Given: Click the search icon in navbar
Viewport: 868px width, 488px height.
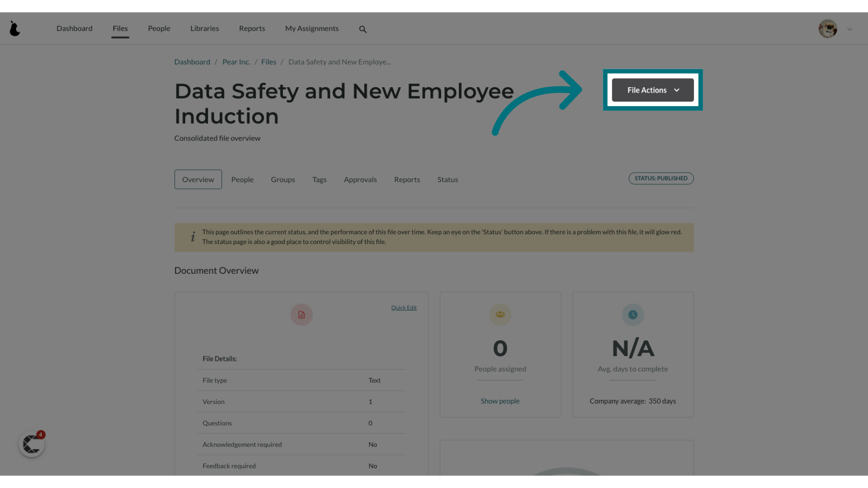Looking at the screenshot, I should click(x=363, y=28).
